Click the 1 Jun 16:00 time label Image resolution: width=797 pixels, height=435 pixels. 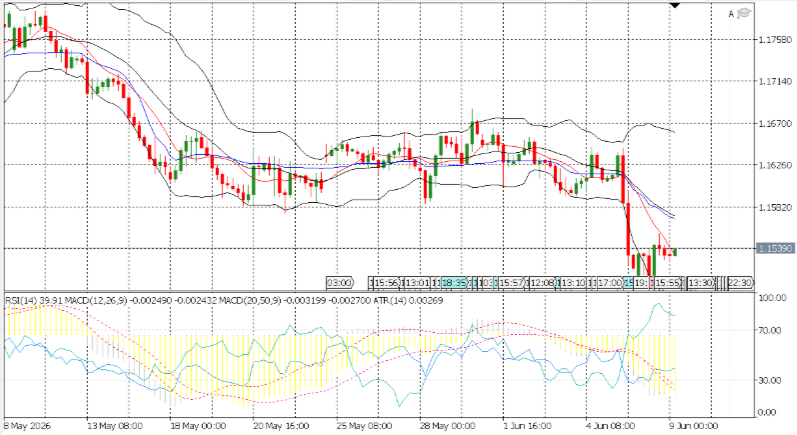[x=527, y=425]
